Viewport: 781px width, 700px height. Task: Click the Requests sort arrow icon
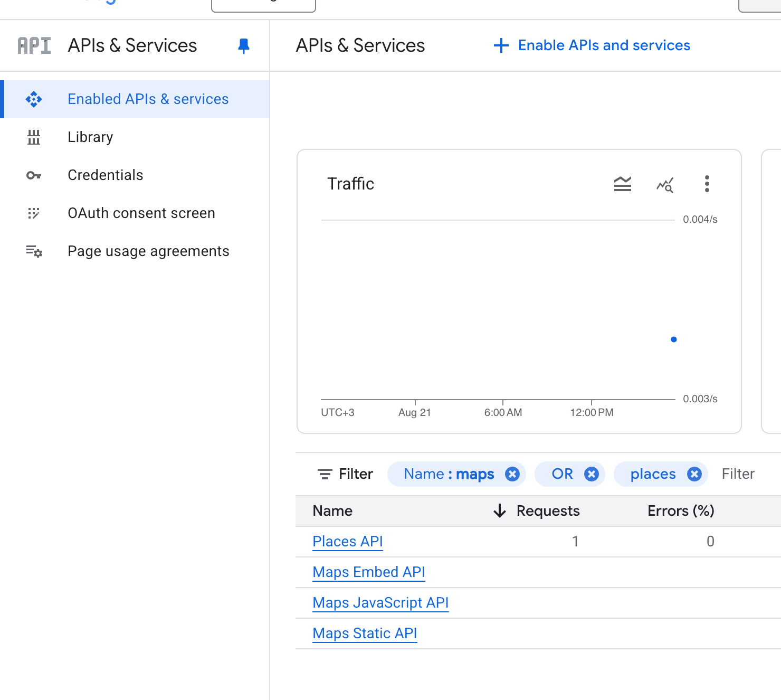tap(499, 510)
